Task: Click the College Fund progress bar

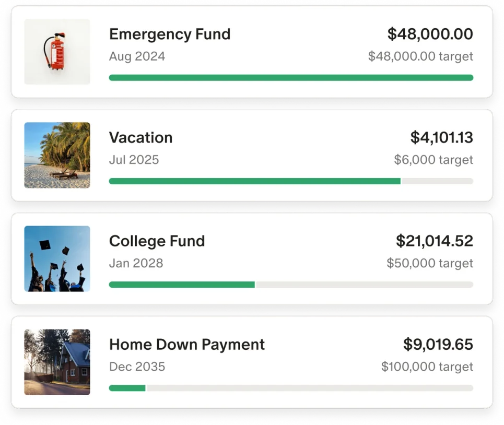Action: pyautogui.click(x=290, y=284)
